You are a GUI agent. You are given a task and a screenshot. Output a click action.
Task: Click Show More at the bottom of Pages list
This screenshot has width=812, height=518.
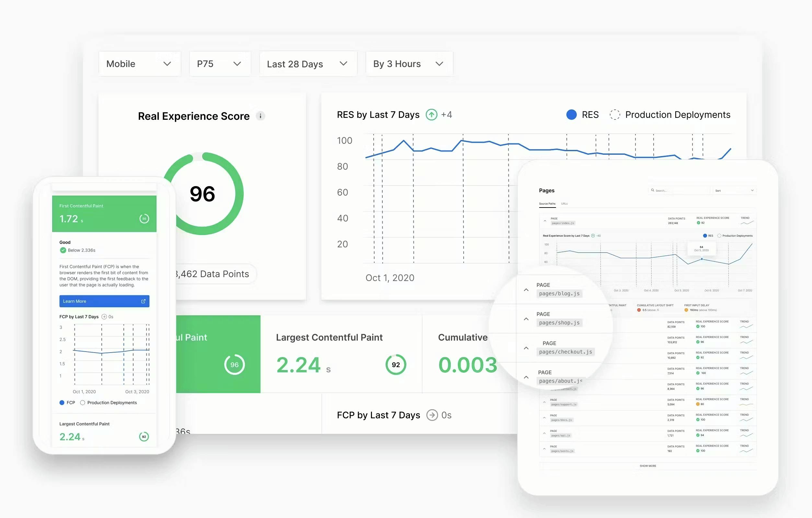coord(647,466)
